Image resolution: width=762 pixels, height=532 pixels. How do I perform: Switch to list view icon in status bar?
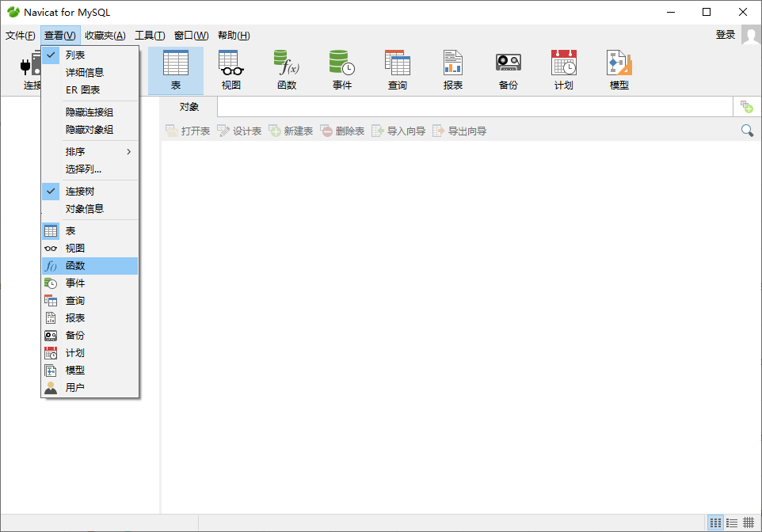pyautogui.click(x=715, y=522)
